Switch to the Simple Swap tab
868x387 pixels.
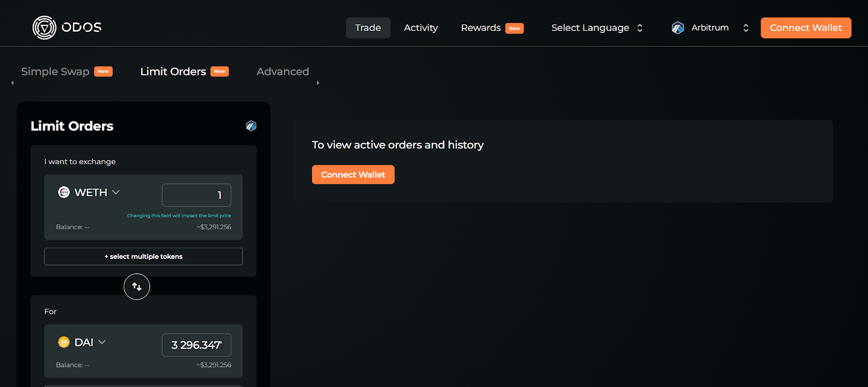(x=55, y=72)
